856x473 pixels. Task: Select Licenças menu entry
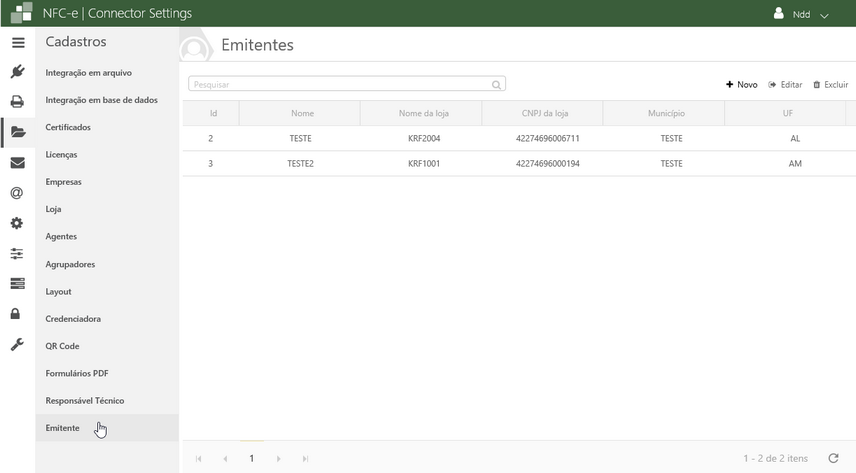click(x=61, y=155)
